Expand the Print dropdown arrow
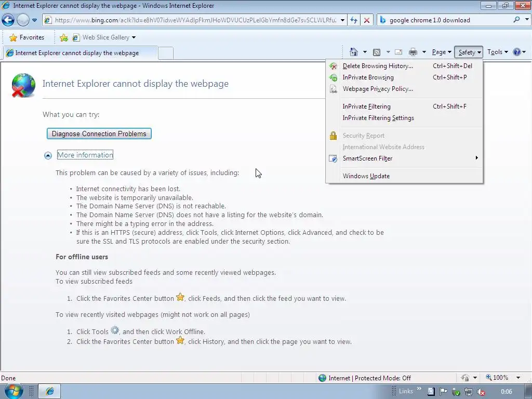This screenshot has width=532, height=399. [424, 52]
